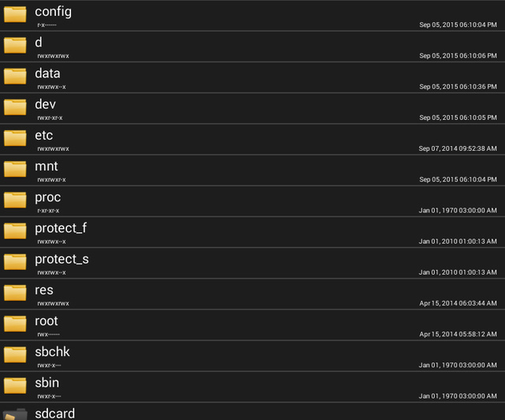Tap the dev folder icon
The width and height of the screenshot is (505, 420).
[15, 107]
